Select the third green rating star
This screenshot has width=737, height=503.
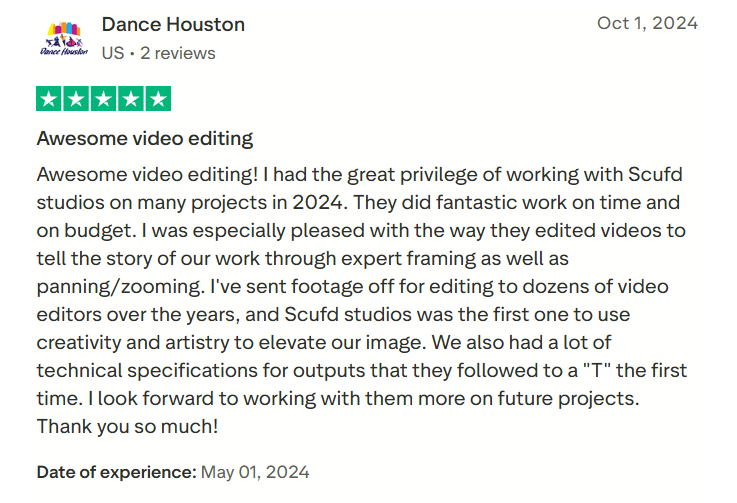click(x=104, y=99)
